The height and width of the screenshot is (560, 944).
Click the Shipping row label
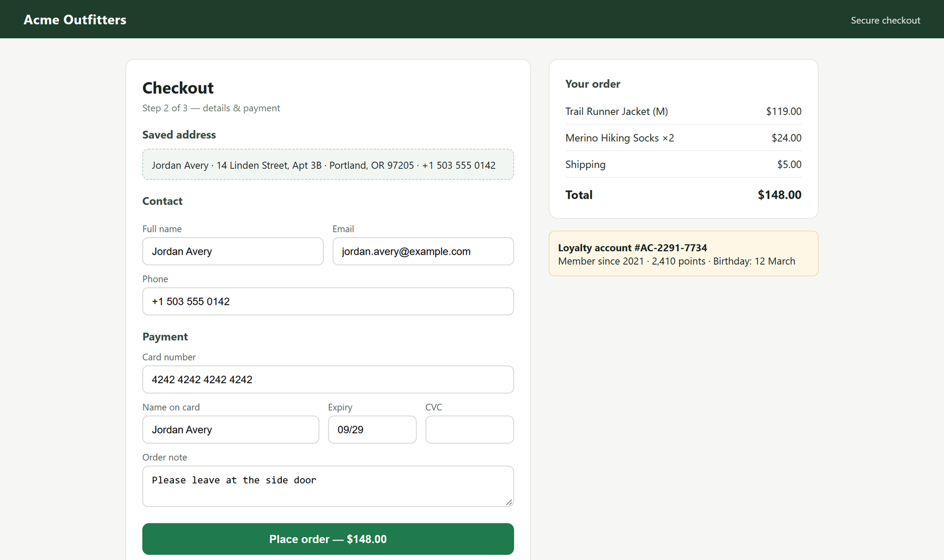(585, 164)
